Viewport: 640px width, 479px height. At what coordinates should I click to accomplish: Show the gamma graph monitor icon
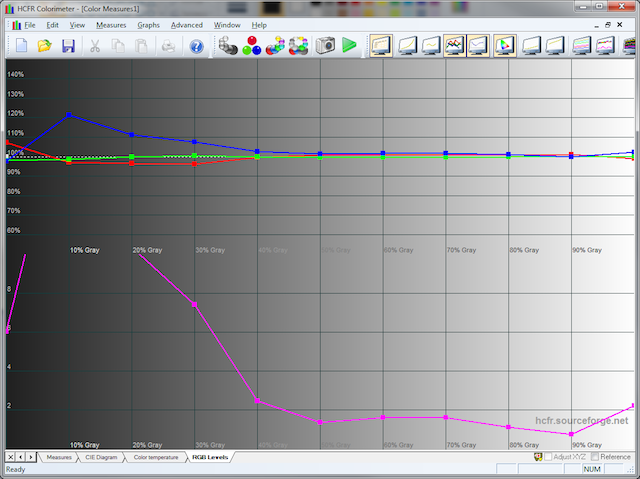[x=431, y=45]
